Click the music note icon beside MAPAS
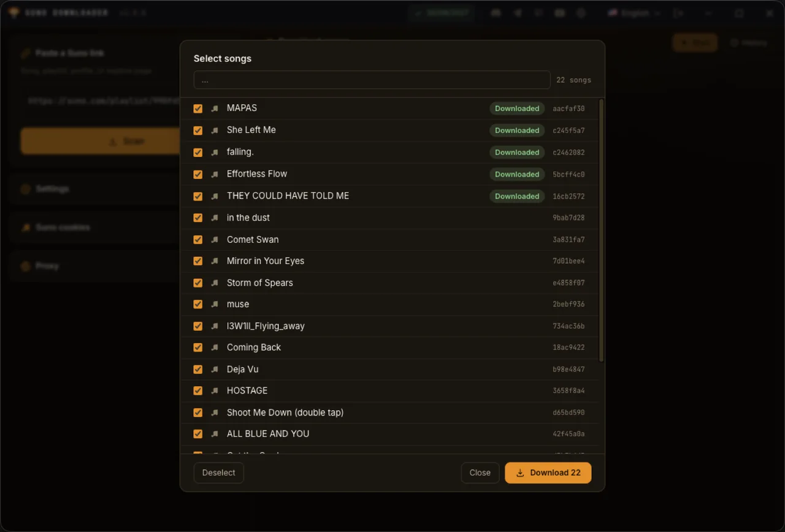This screenshot has height=532, width=785. click(215, 108)
